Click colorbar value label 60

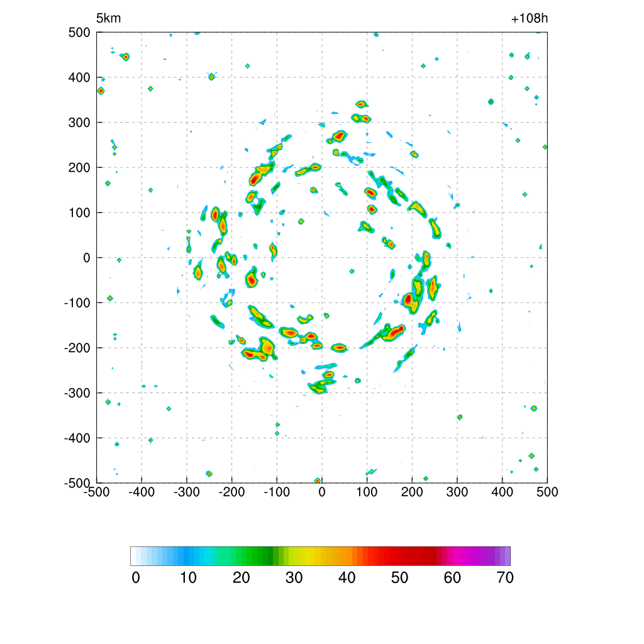point(452,578)
